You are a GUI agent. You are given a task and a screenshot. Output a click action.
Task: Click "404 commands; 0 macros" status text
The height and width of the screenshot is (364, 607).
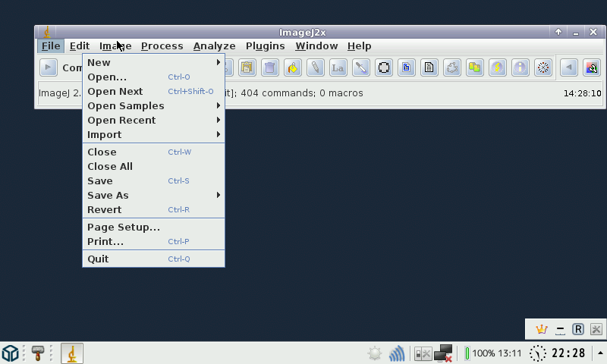coord(302,93)
